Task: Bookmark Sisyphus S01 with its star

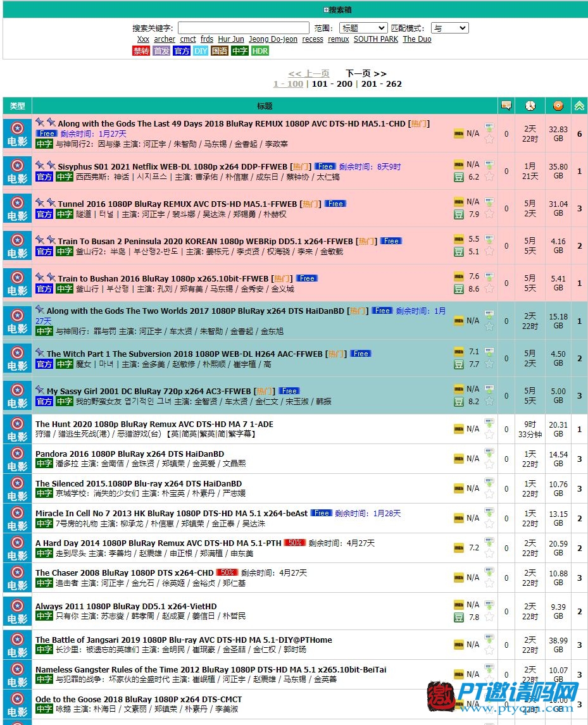Action: click(489, 177)
